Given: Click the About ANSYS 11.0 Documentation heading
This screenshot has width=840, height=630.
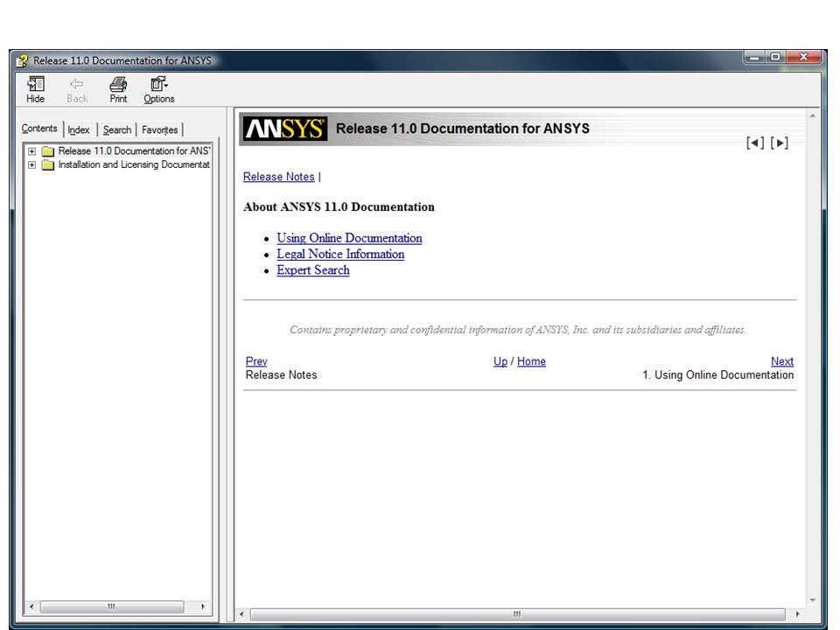Looking at the screenshot, I should point(339,206).
